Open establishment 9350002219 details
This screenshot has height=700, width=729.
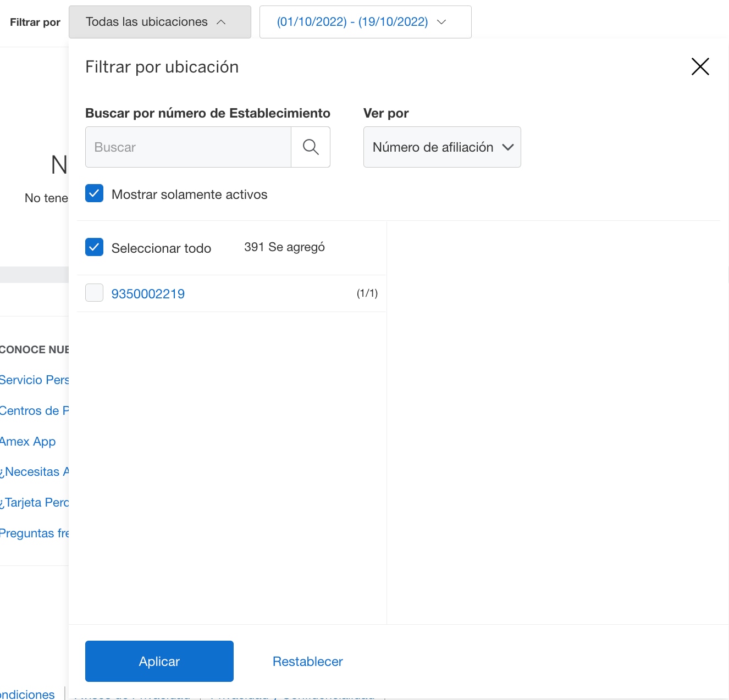click(x=148, y=293)
